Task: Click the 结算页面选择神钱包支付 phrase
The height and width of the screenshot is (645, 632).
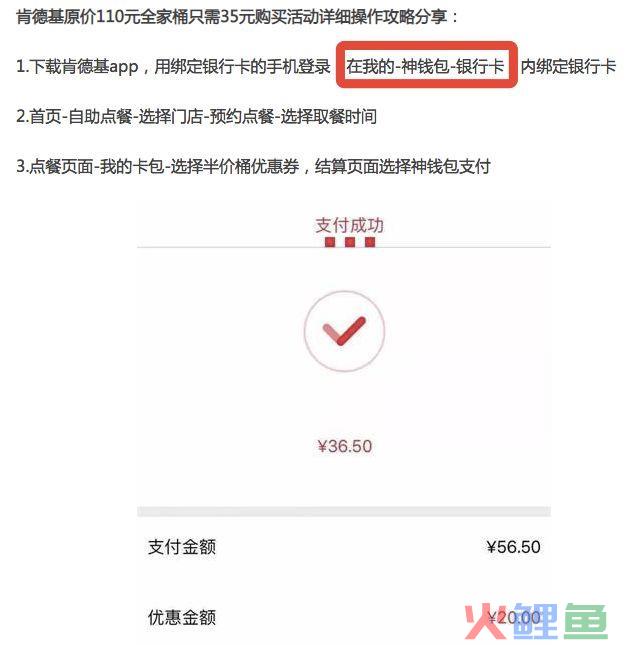Action: point(402,167)
